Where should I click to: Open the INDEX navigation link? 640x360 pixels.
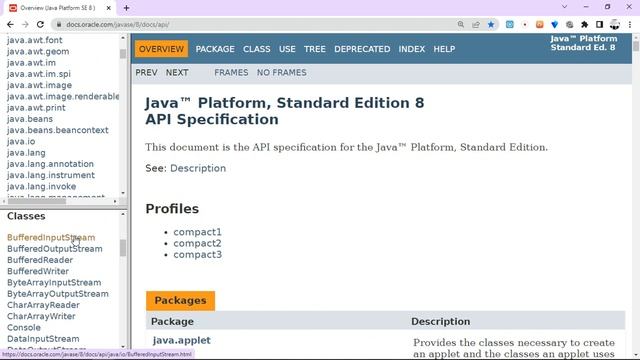point(412,49)
